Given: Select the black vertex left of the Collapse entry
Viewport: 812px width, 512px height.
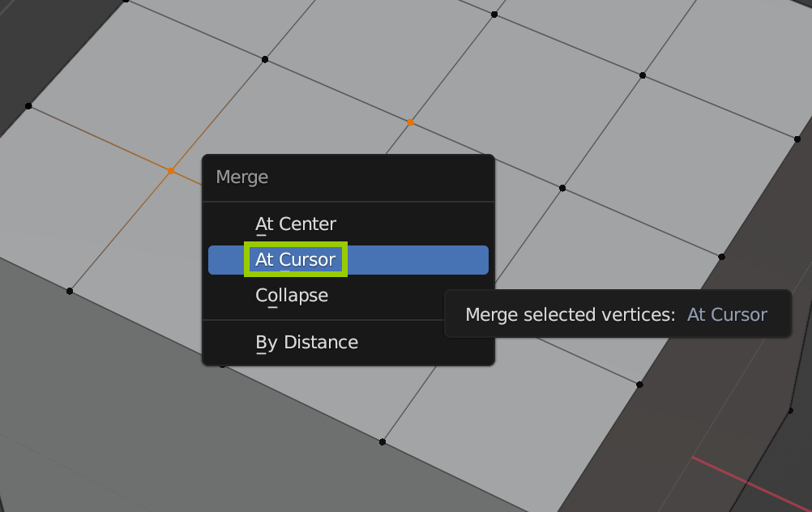Looking at the screenshot, I should [x=70, y=291].
